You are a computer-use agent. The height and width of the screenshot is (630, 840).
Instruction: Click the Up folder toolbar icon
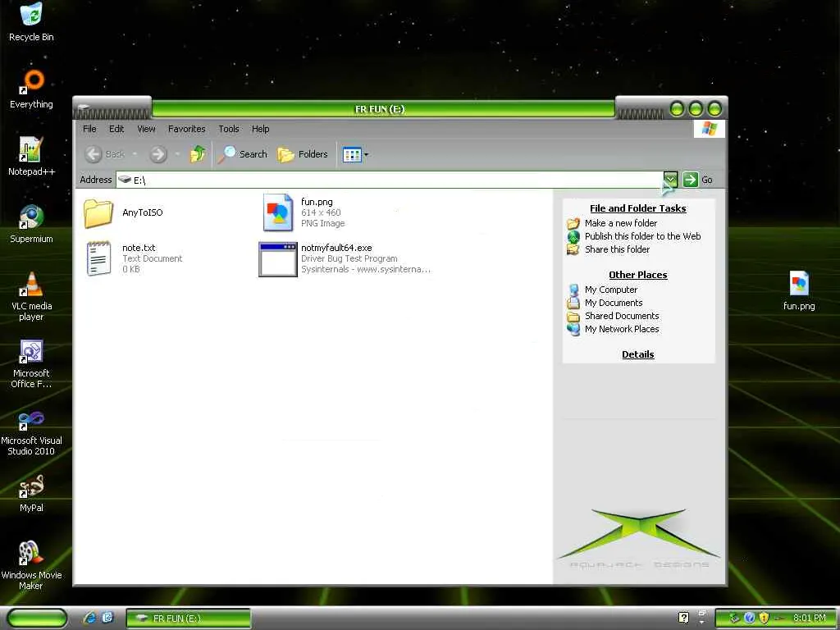(x=198, y=154)
